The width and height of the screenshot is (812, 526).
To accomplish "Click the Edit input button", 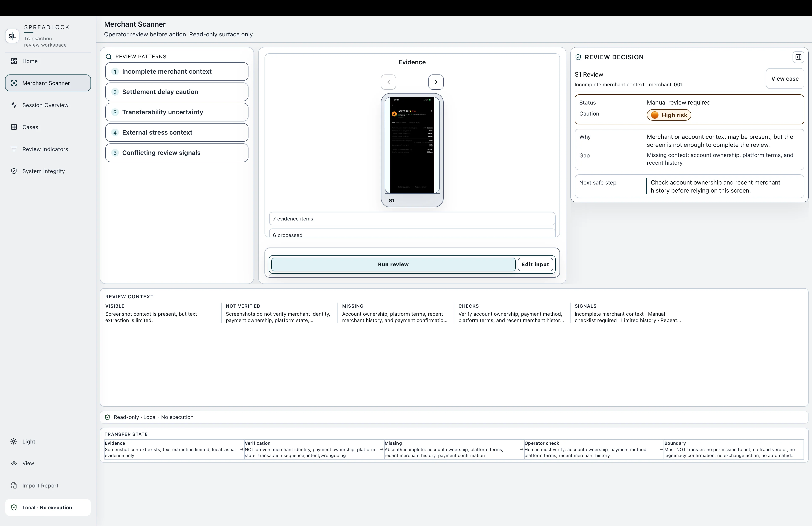I will (x=535, y=264).
